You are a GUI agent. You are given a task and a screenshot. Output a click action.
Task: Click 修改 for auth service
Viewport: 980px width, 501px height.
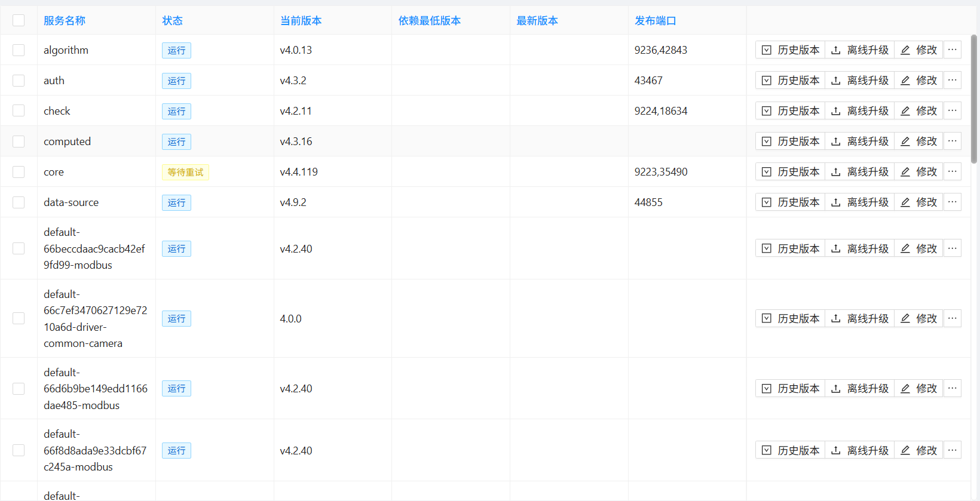pyautogui.click(x=918, y=81)
